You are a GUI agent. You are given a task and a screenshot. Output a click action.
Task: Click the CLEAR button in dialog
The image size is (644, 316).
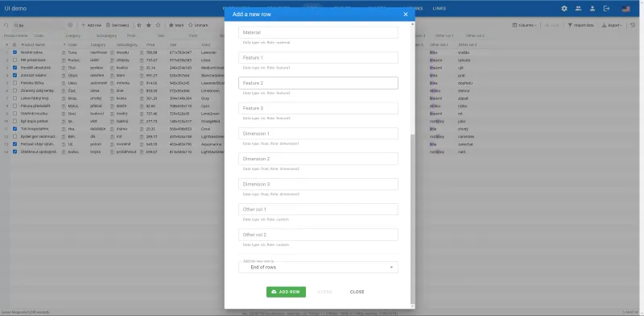[324, 292]
